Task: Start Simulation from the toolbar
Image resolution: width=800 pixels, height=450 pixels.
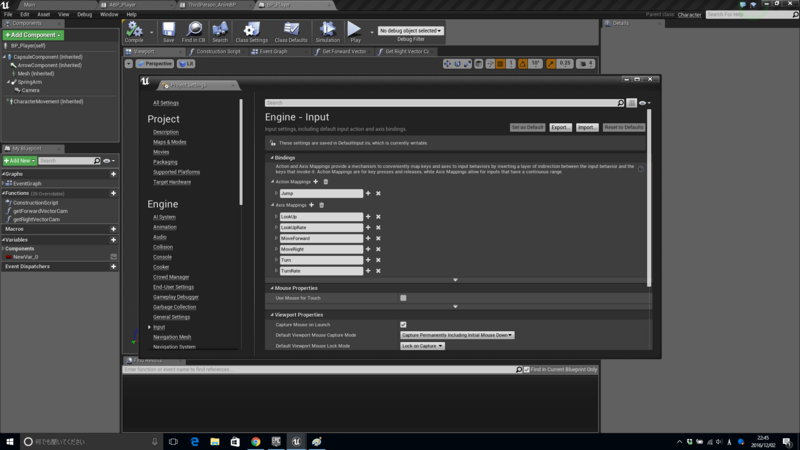Action: click(x=328, y=32)
